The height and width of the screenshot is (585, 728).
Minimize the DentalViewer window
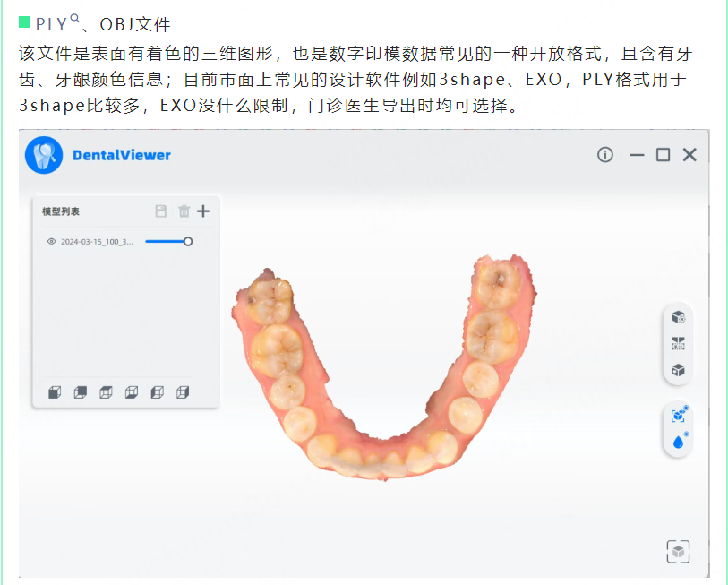[x=637, y=155]
